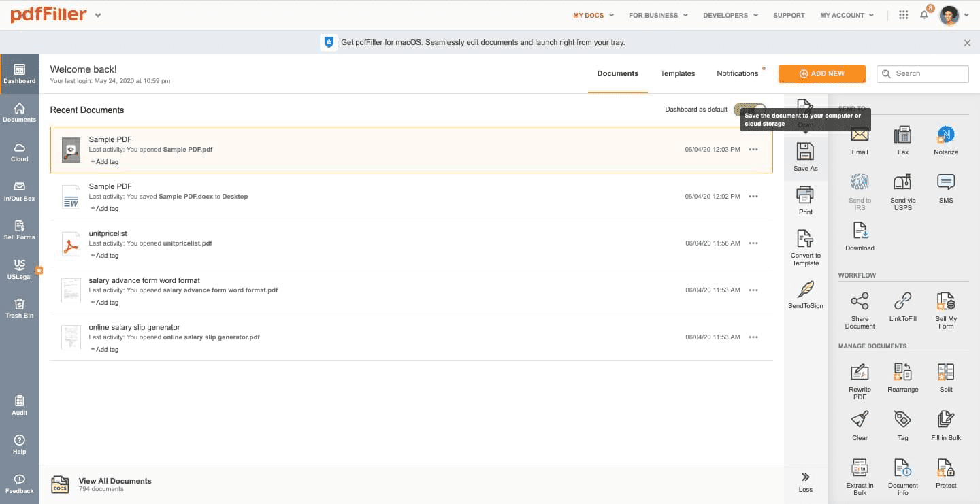Click the Search input field
The width and height of the screenshot is (980, 504).
pos(922,73)
